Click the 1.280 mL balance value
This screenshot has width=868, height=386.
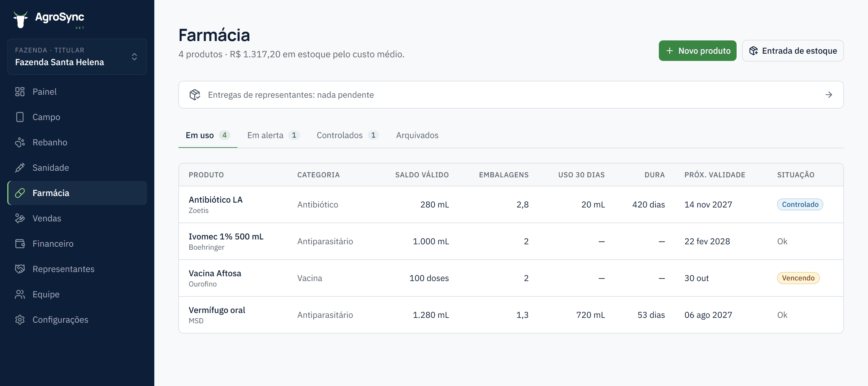[x=431, y=315]
